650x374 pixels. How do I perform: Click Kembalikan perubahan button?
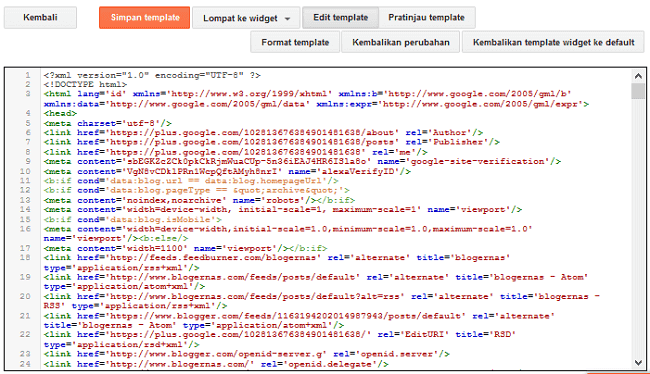[x=401, y=42]
